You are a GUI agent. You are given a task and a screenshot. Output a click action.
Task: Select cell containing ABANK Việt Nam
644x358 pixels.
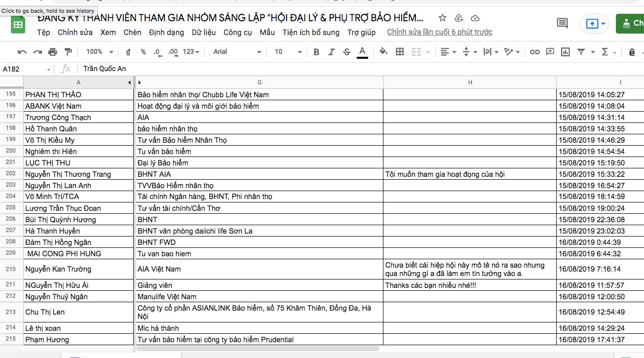point(79,106)
